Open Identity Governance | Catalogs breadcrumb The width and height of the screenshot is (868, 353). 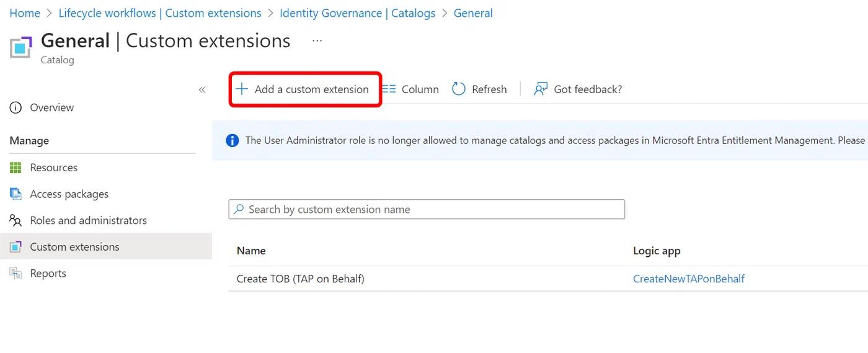pos(358,13)
